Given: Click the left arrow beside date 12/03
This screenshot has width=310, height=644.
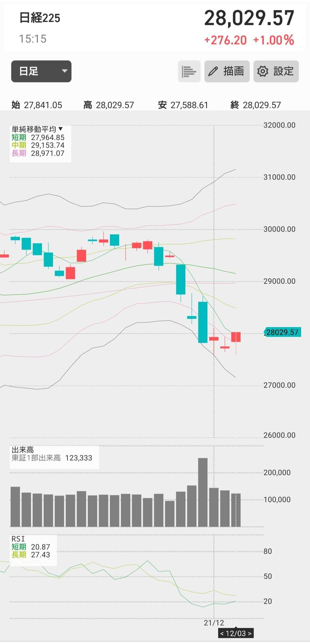Looking at the screenshot, I should coord(222,633).
